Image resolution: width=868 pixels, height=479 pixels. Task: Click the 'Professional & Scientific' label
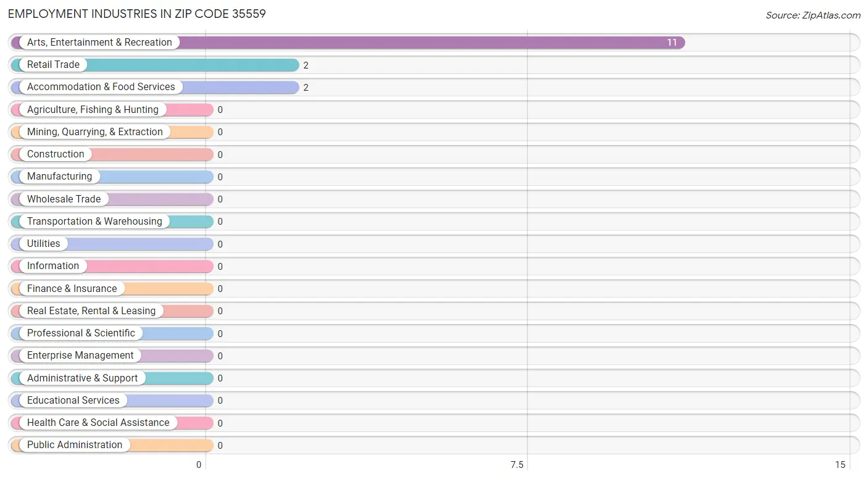(x=81, y=333)
